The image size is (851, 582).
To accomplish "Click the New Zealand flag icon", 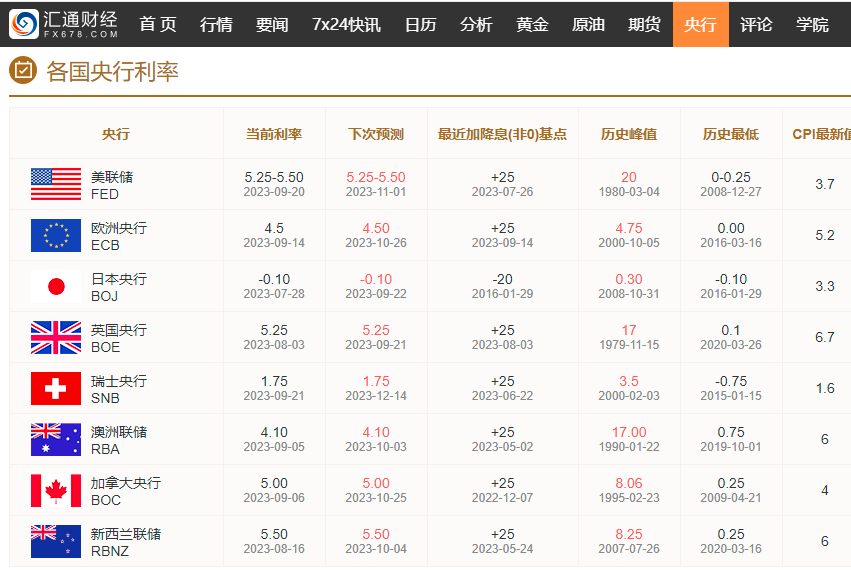I will pos(56,541).
